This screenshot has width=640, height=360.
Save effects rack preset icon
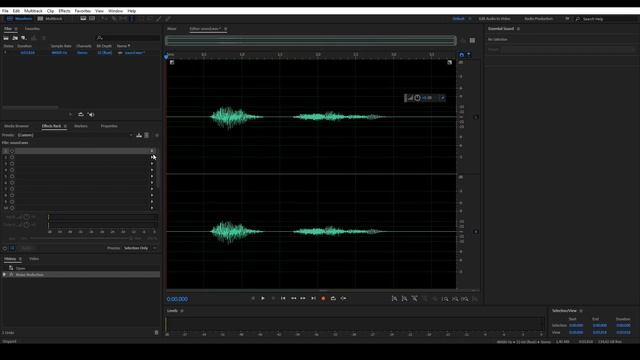(139, 135)
